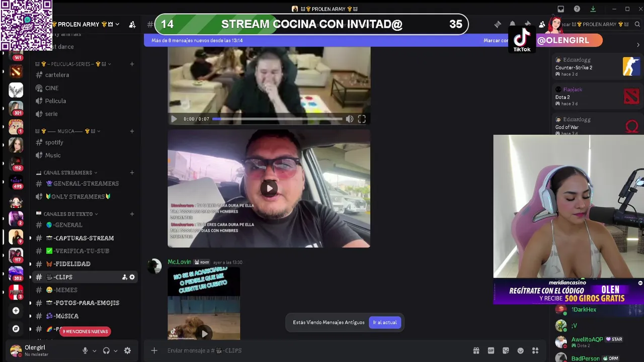Open the threads icon in channel header

click(x=498, y=24)
